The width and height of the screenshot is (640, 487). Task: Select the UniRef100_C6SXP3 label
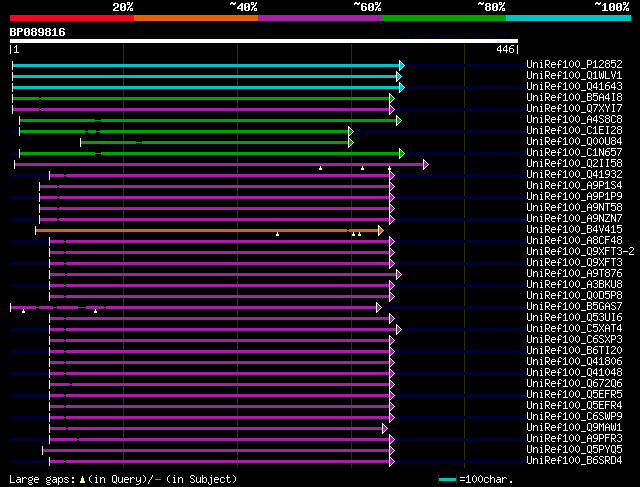pos(574,340)
